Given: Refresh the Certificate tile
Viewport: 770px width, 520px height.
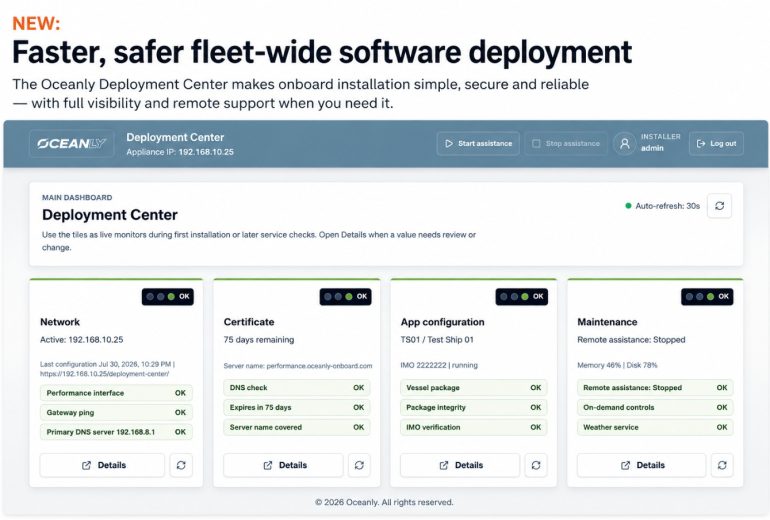Looking at the screenshot, I should coord(359,465).
